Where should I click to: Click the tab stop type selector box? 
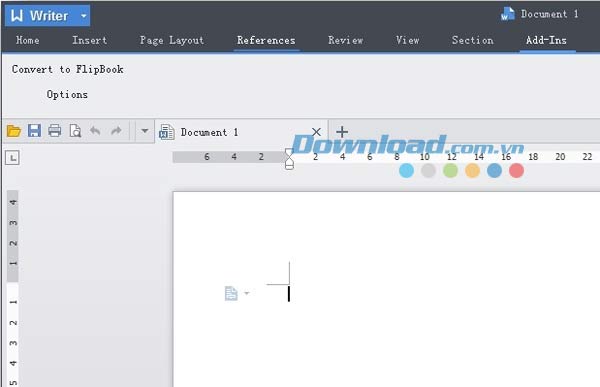point(12,158)
